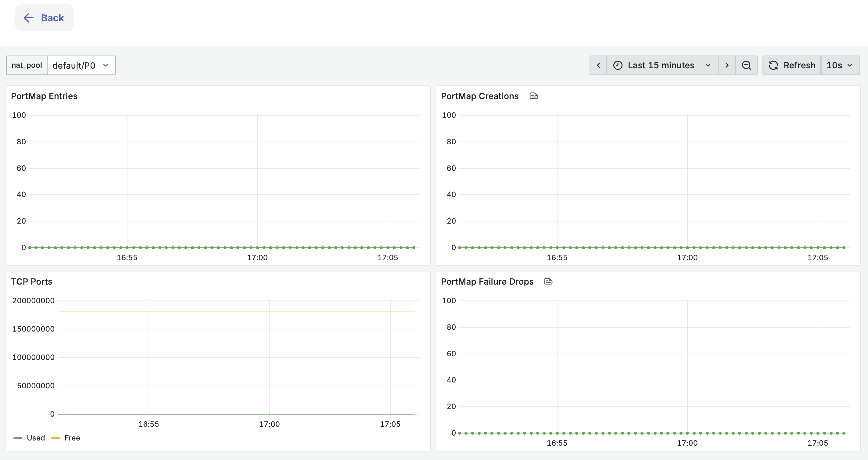Open the PortMap Entries panel title menu
Image resolution: width=868 pixels, height=460 pixels.
point(44,96)
